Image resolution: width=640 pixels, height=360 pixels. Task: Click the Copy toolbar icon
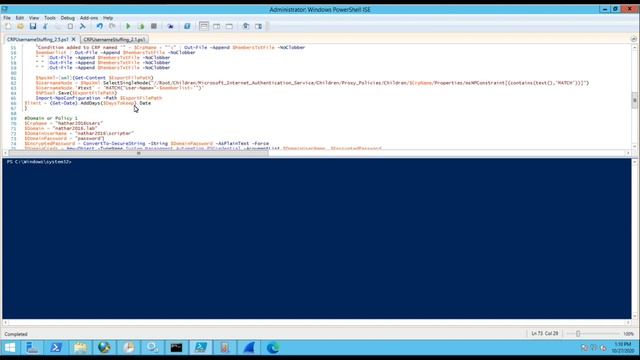58,26
